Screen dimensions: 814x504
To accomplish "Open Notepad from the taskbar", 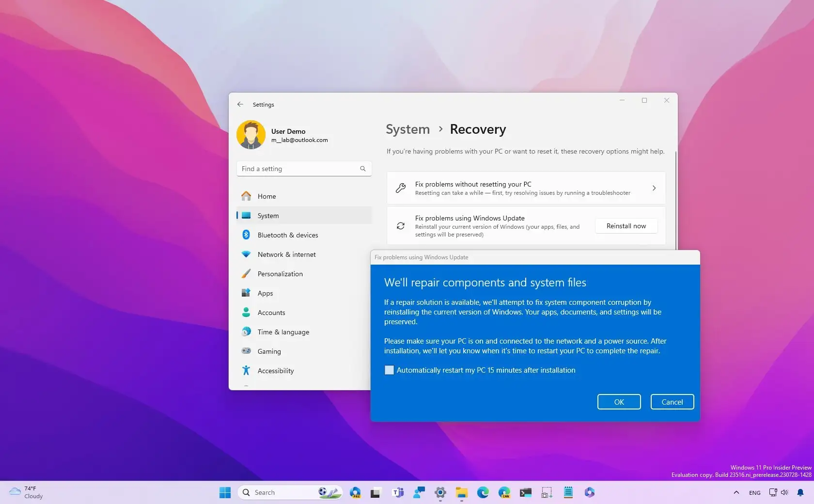I will click(568, 492).
